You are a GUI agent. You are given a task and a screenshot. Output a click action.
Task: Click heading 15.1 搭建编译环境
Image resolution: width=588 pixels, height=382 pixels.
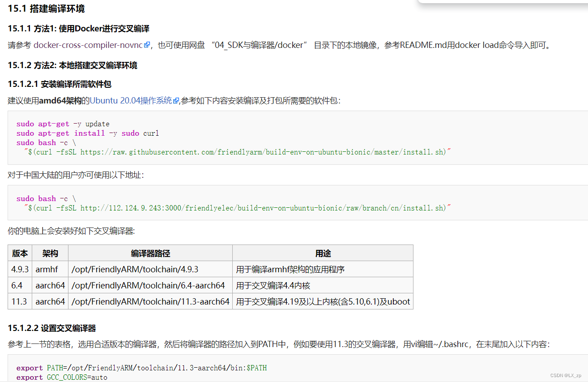46,9
